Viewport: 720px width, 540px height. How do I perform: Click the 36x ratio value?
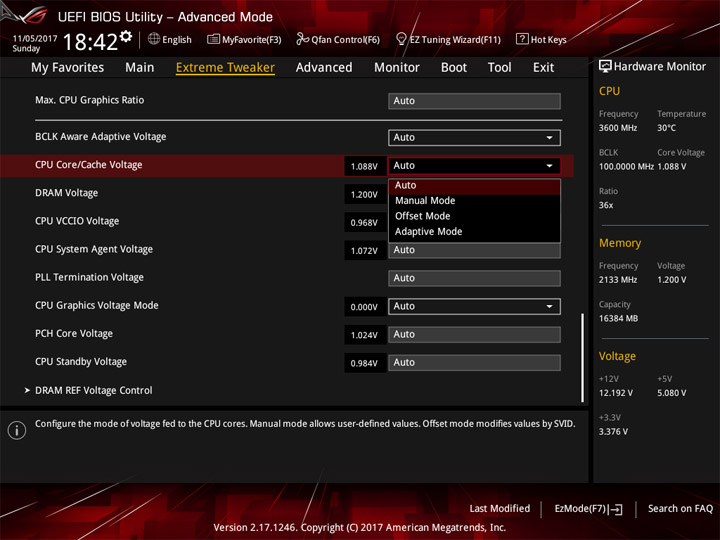[x=606, y=205]
